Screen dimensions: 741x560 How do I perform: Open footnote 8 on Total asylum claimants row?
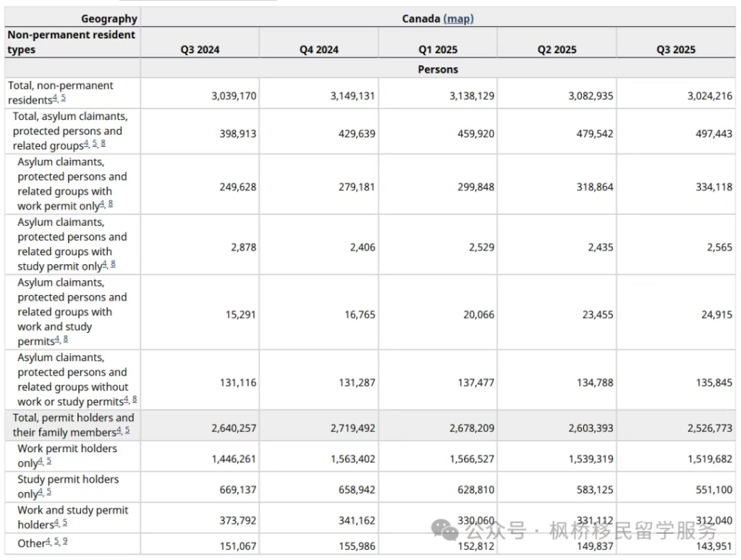[x=103, y=143]
